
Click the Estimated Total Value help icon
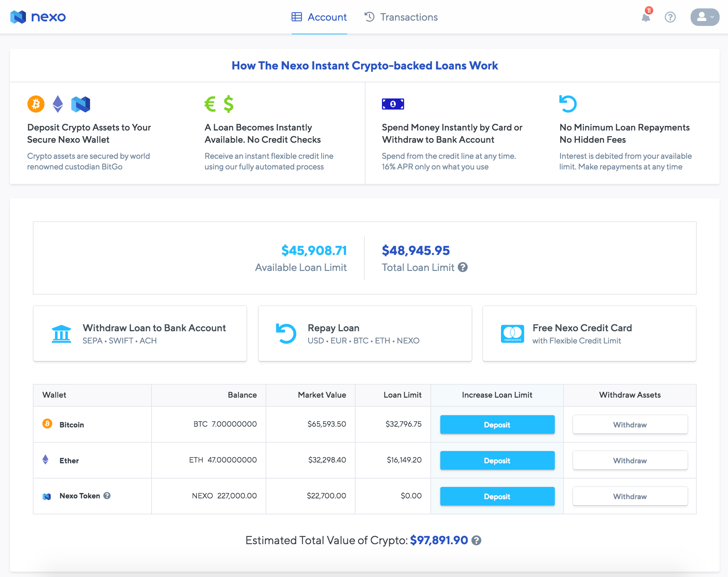coord(476,540)
